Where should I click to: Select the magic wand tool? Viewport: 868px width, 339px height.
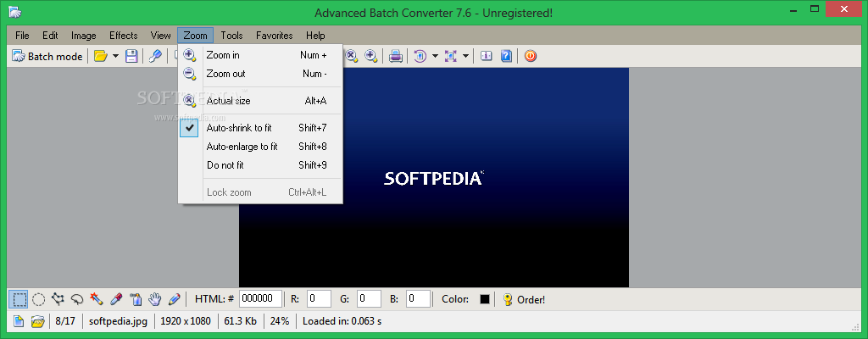click(97, 300)
